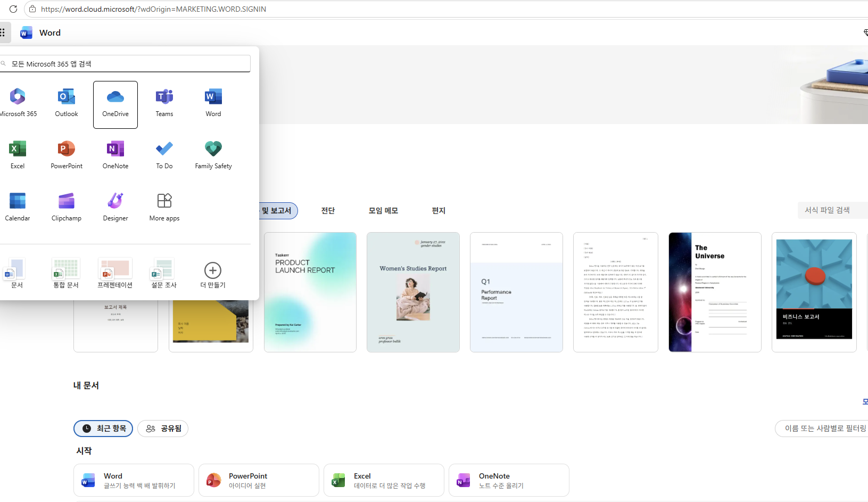Open the Q1 Performance Report template
This screenshot has width=868, height=502.
[x=516, y=292]
